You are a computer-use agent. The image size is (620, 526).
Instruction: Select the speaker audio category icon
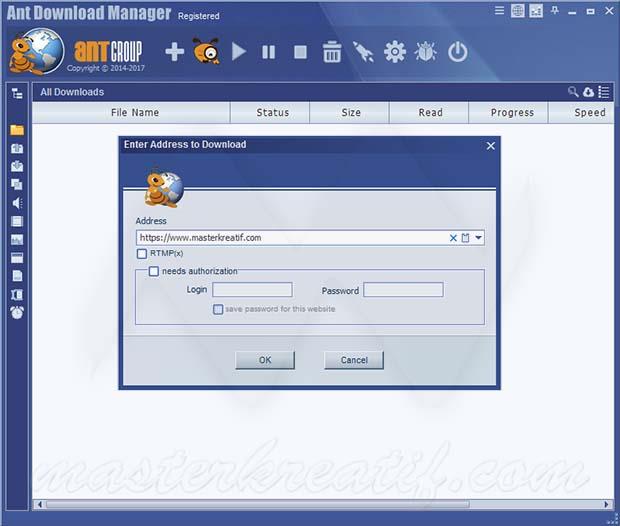click(17, 203)
